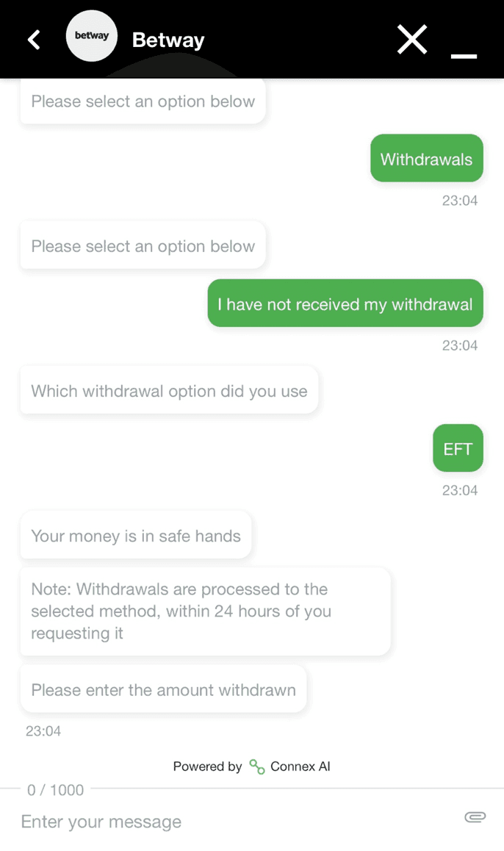Tap the Note about 24 hour withdrawal processing
The width and height of the screenshot is (504, 851).
pyautogui.click(x=205, y=611)
